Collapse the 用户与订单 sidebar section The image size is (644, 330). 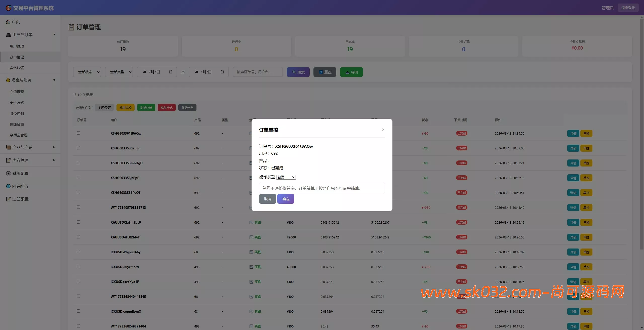tap(54, 34)
